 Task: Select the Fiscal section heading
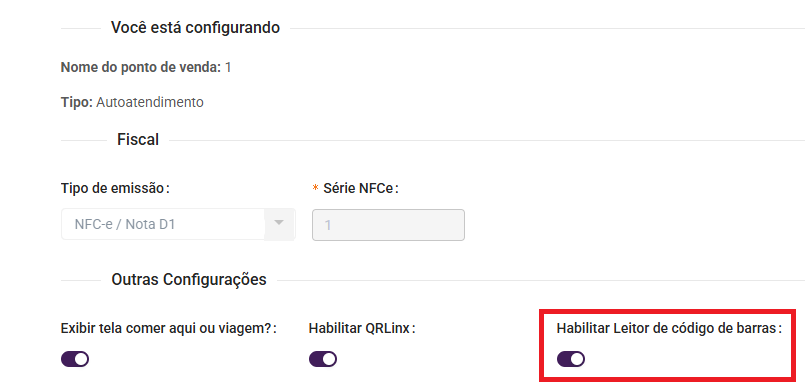[138, 140]
